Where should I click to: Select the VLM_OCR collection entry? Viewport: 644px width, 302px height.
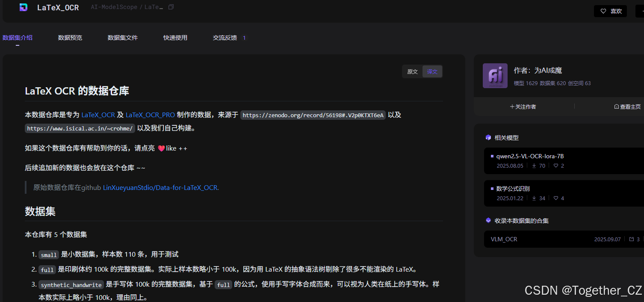(x=504, y=239)
